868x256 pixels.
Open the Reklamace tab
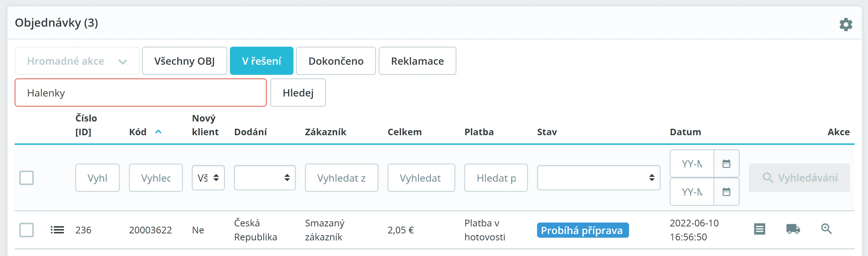[x=417, y=61]
